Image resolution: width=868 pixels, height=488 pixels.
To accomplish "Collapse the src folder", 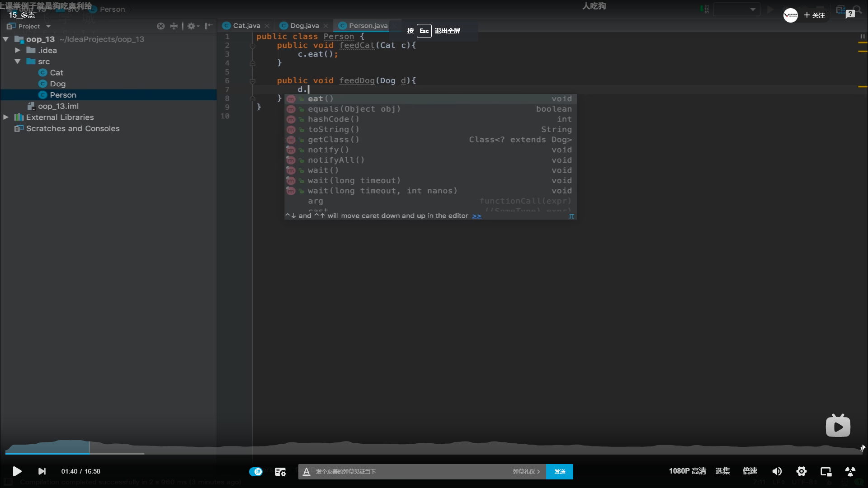I will point(18,61).
